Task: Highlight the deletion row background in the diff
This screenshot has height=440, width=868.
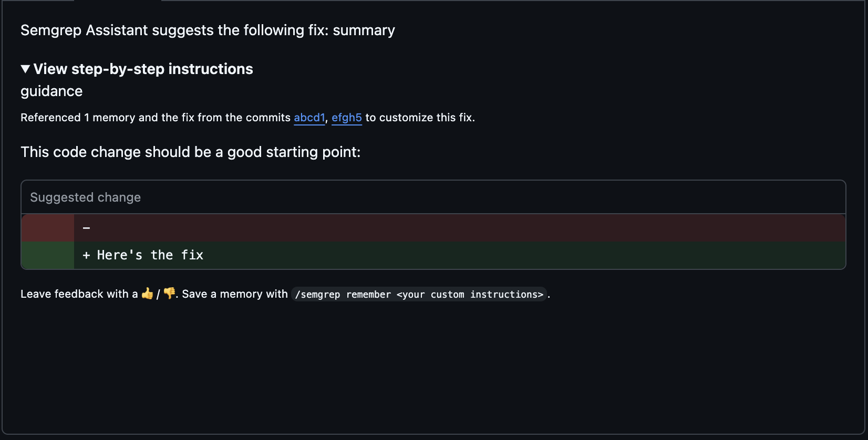Action: point(420,227)
